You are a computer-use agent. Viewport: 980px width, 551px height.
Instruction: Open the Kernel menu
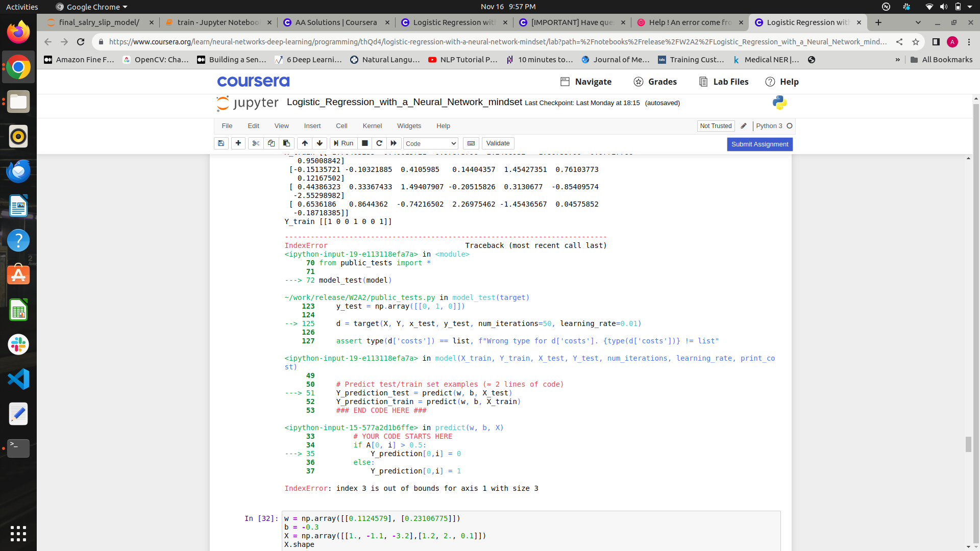click(x=372, y=126)
